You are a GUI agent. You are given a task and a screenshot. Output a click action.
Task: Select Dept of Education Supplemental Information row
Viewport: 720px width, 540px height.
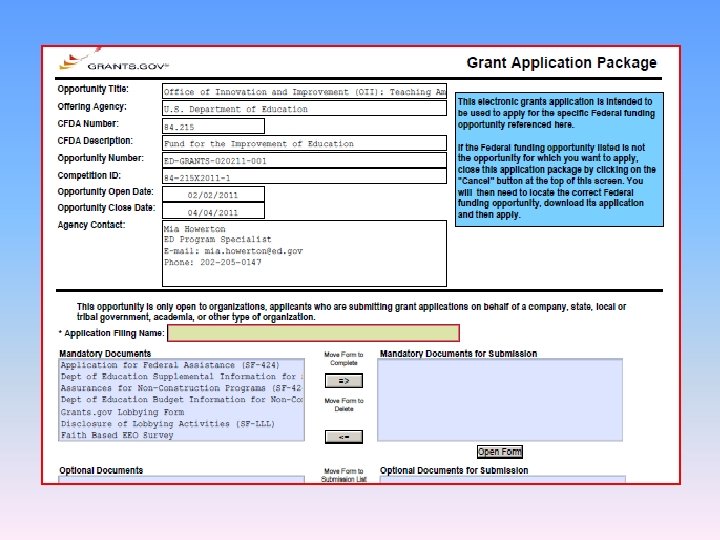click(181, 377)
